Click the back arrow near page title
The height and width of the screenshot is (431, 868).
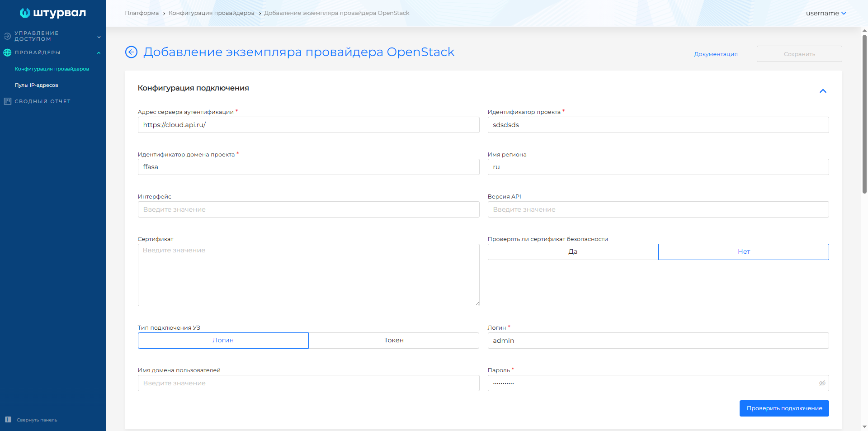(x=131, y=52)
